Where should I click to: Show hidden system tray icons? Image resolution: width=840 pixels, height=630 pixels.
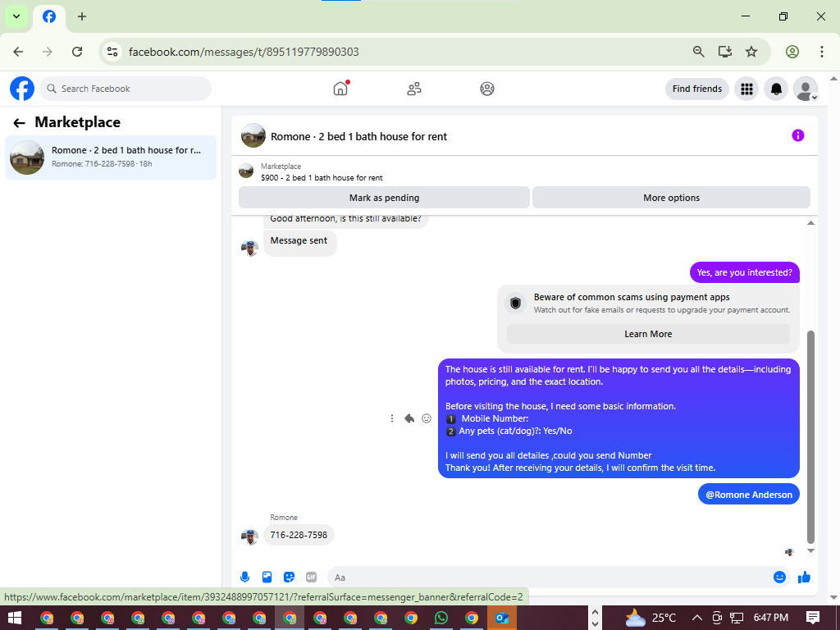tap(697, 618)
